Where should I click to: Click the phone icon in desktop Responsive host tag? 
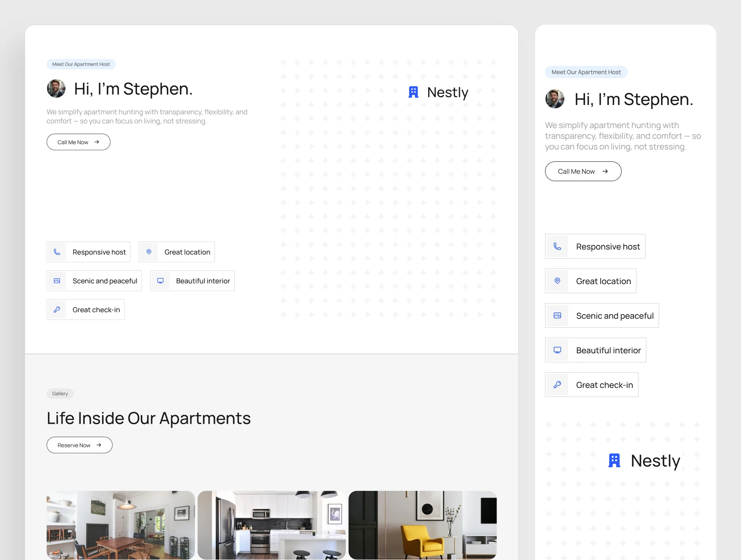click(x=57, y=252)
